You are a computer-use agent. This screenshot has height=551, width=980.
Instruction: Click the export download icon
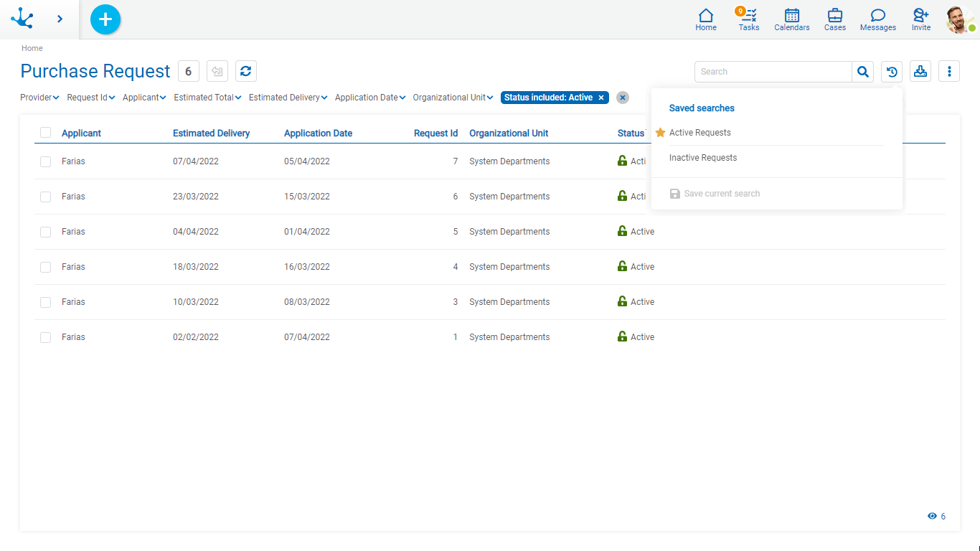(x=920, y=72)
